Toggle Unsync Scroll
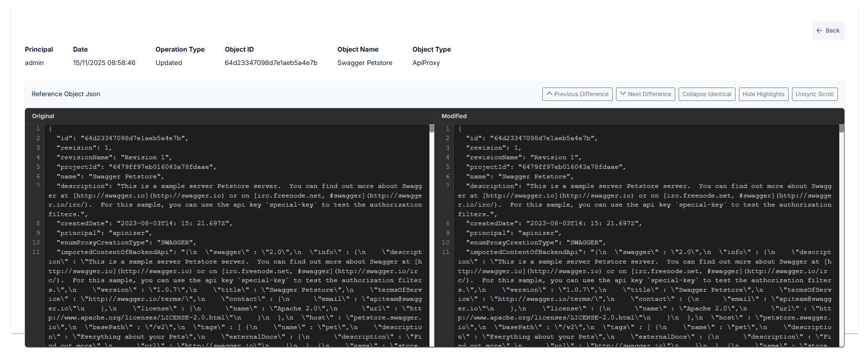 click(x=814, y=94)
